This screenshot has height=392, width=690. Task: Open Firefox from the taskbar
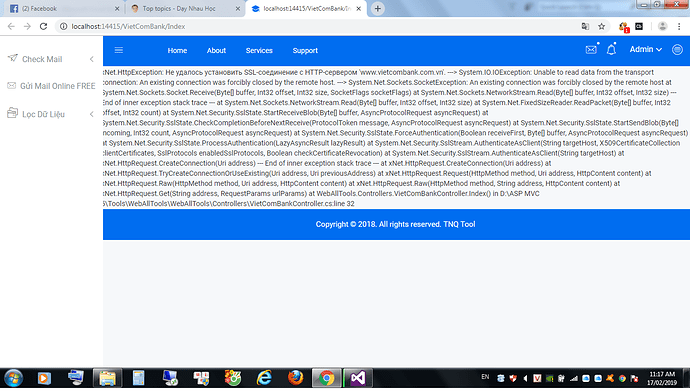(x=295, y=378)
